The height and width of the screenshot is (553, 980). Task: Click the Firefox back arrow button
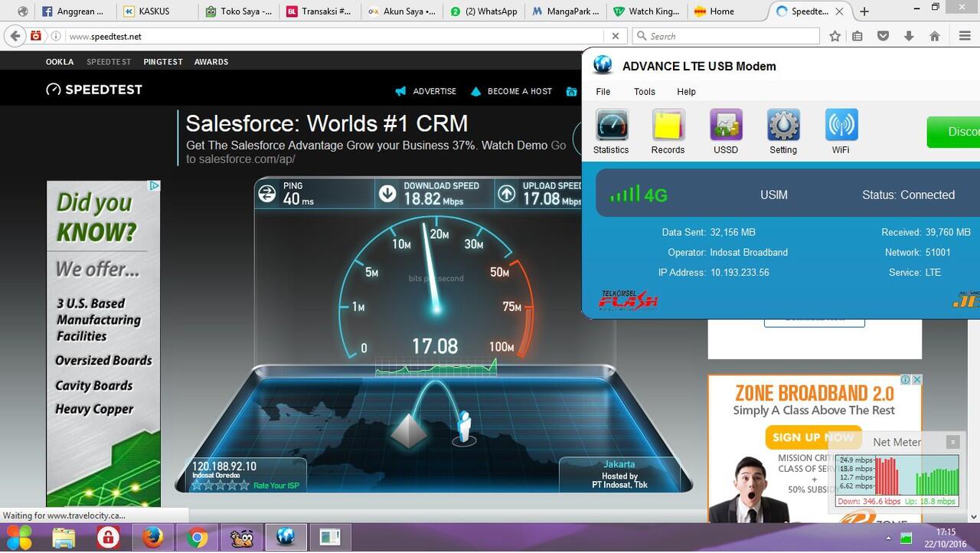click(15, 36)
